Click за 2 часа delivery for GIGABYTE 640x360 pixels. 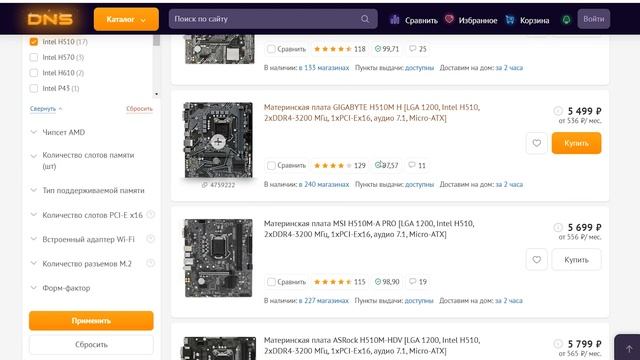point(509,184)
